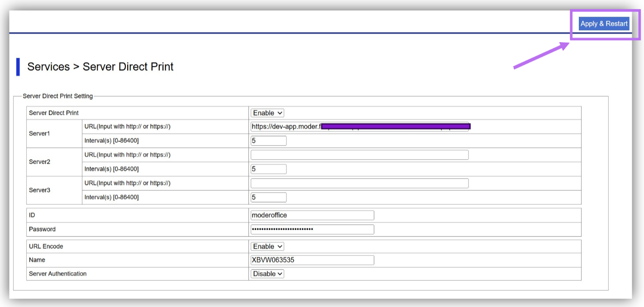Open the Server Authentication dropdown

[267, 274]
